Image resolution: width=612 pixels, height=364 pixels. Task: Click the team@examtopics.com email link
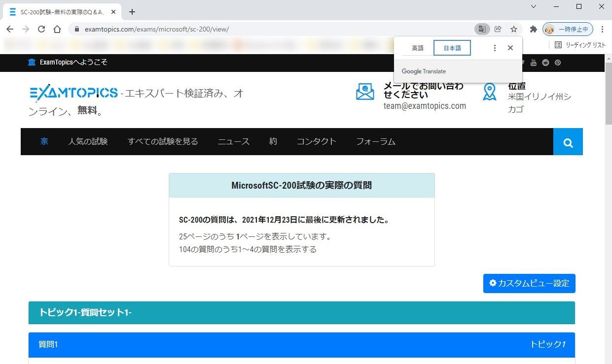[x=425, y=105]
